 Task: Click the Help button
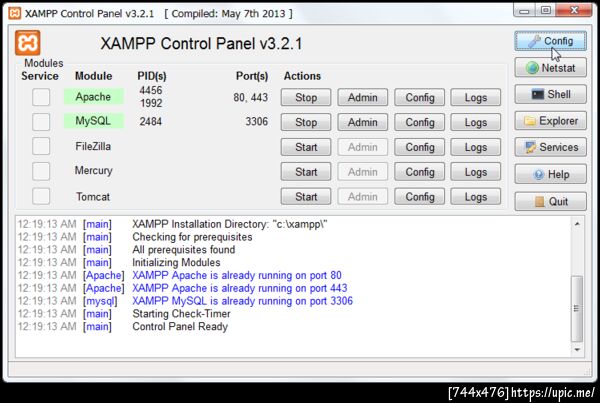click(x=550, y=175)
